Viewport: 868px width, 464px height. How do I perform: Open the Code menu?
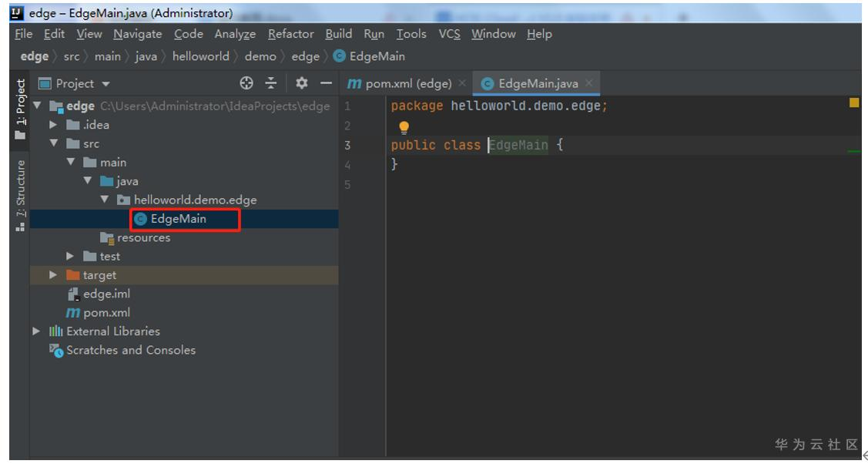click(189, 35)
